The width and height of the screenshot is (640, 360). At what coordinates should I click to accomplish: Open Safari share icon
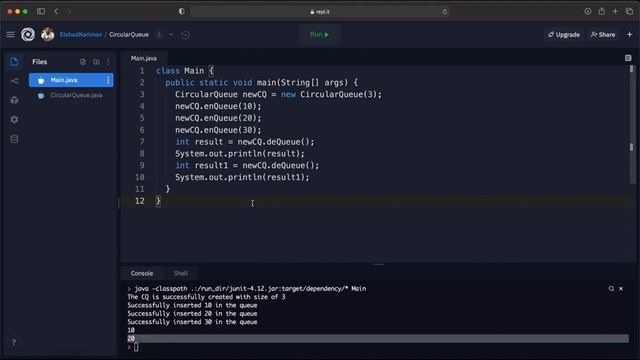602,11
